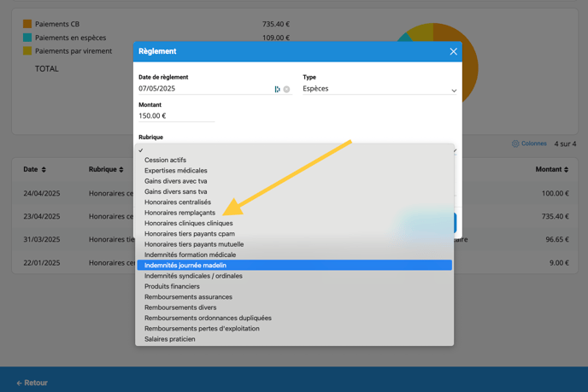Screen dimensions: 588x392
Task: Close the Règlement dialog with the X
Action: tap(453, 51)
